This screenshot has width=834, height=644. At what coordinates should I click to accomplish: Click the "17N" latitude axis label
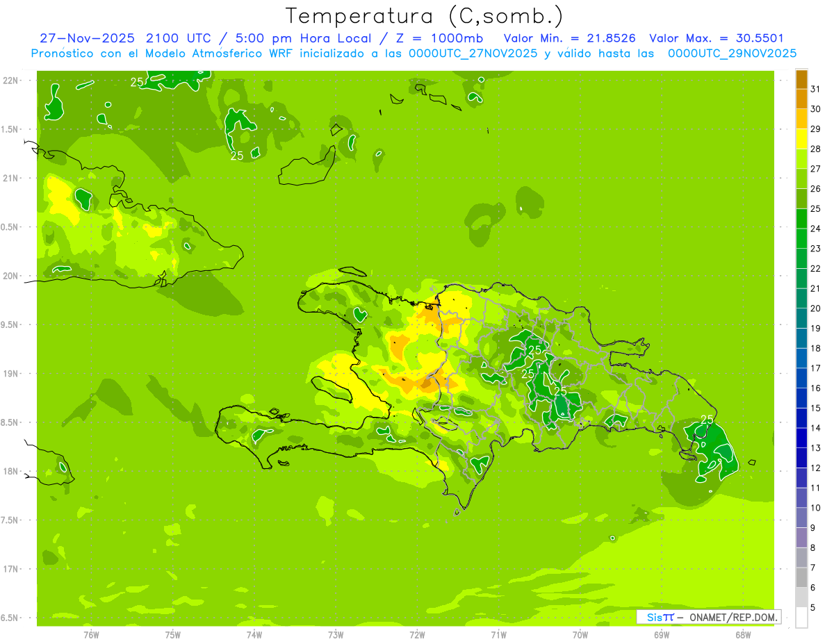[11, 569]
